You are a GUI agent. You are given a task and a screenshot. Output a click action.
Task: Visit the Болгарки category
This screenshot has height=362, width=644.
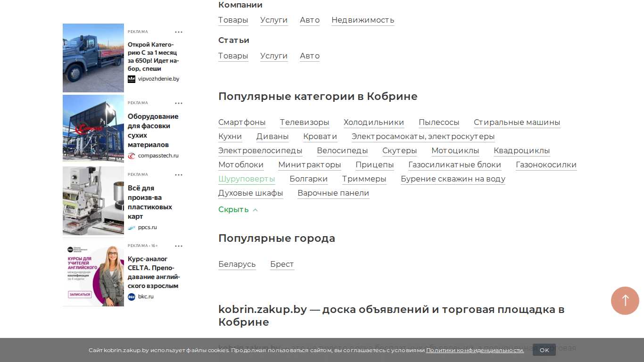coord(309,179)
